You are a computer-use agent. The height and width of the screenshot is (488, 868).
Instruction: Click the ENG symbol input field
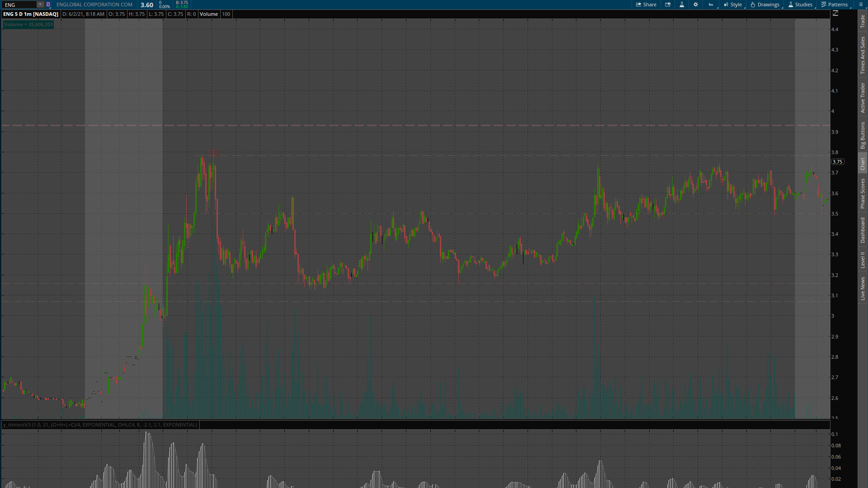[19, 5]
